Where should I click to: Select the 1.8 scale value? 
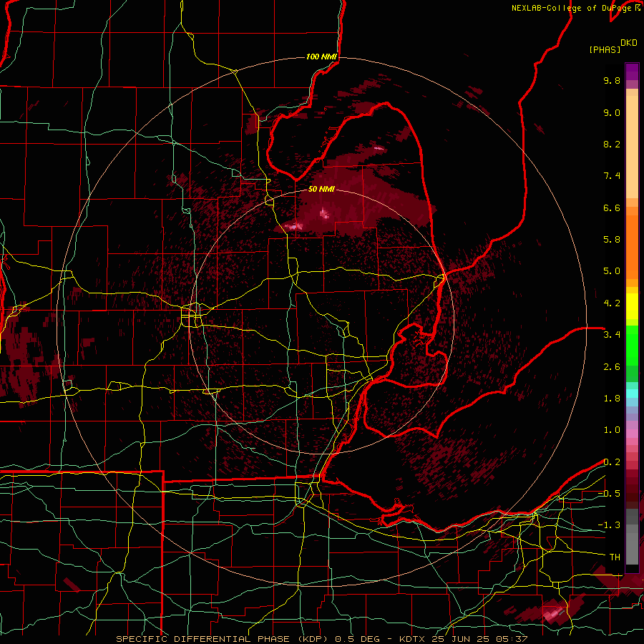pyautogui.click(x=612, y=399)
